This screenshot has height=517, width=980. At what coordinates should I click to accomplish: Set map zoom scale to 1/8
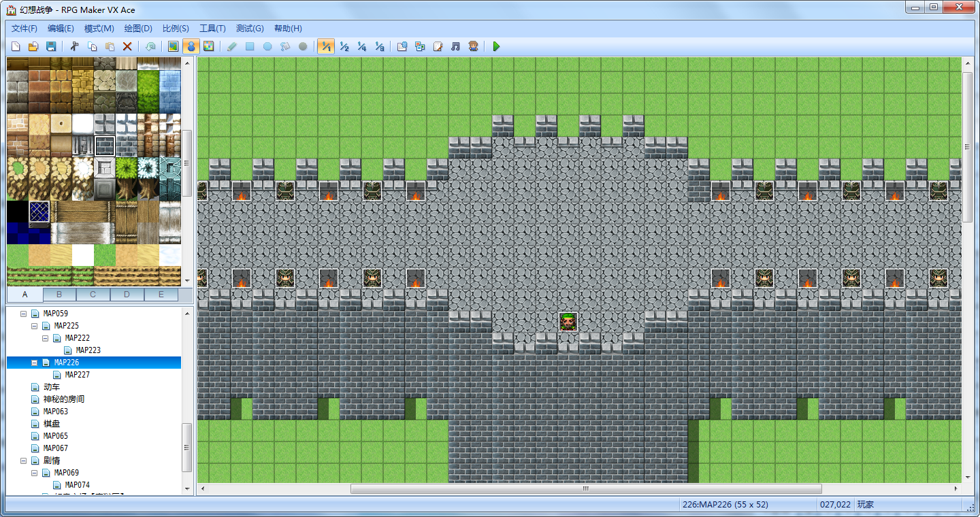coord(380,46)
